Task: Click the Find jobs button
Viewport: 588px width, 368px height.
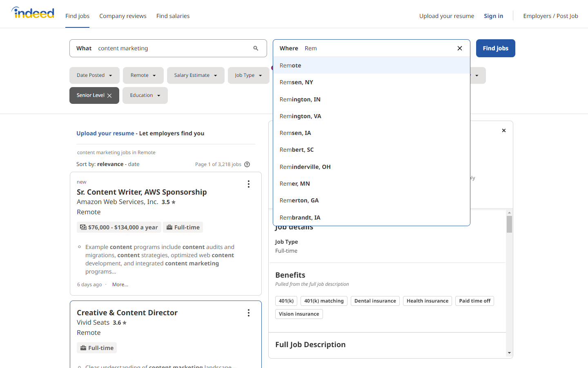Action: (496, 48)
